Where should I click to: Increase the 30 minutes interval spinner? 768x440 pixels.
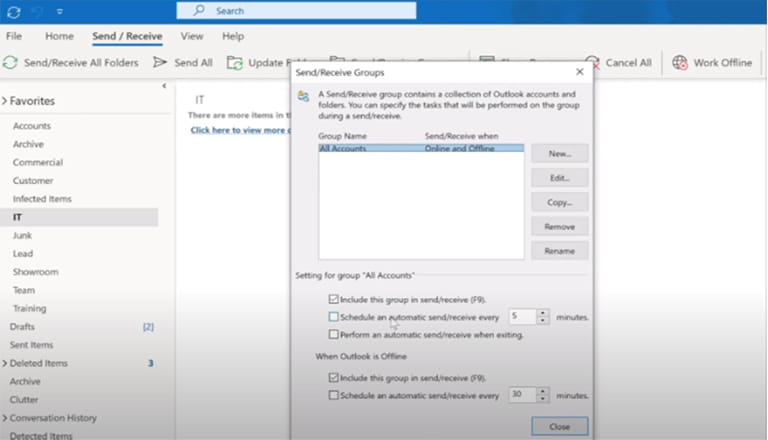[x=543, y=391]
